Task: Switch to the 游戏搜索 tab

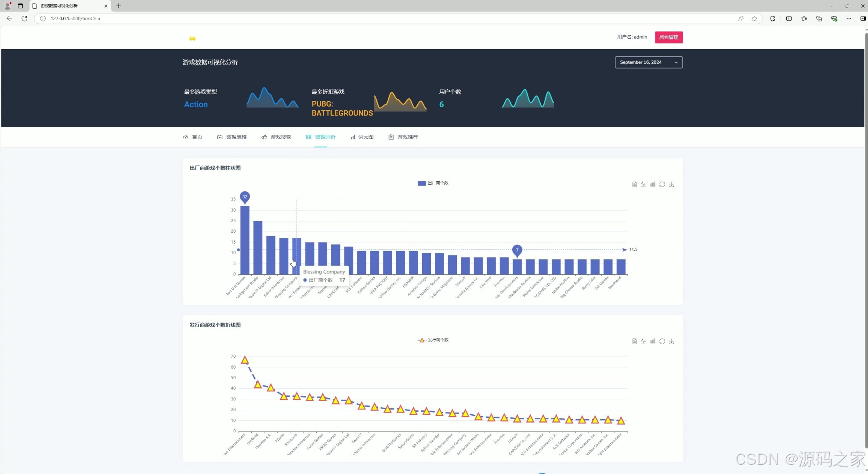Action: [x=276, y=137]
